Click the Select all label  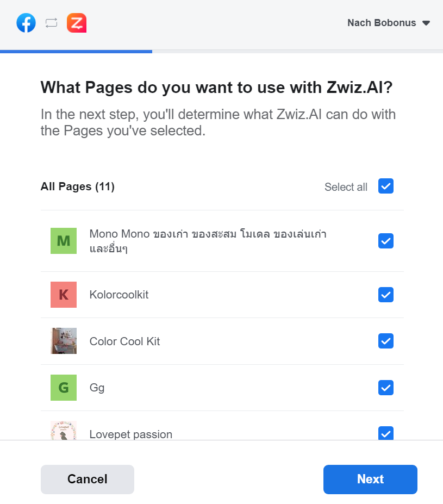[x=346, y=186]
